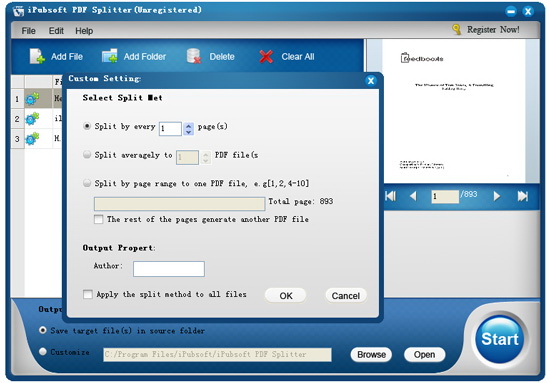Click the Register Now! link
550x383 pixels.
point(493,29)
